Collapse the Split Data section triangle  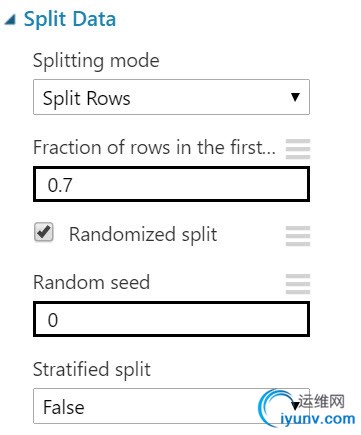tap(10, 20)
